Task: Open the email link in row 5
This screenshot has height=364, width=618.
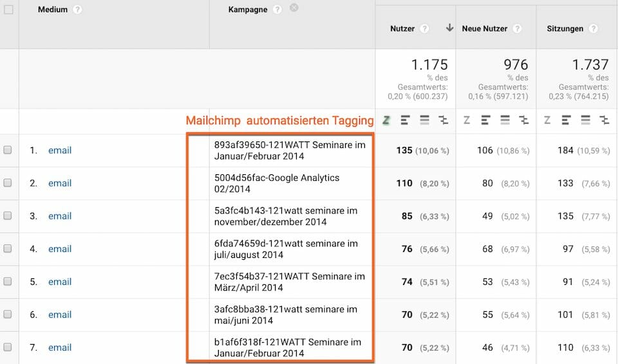Action: tap(60, 282)
